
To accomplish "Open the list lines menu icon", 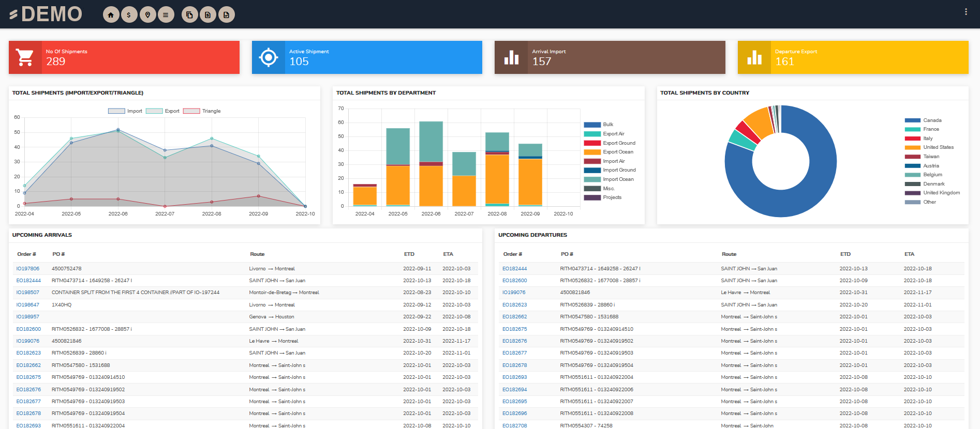I will pyautogui.click(x=166, y=15).
